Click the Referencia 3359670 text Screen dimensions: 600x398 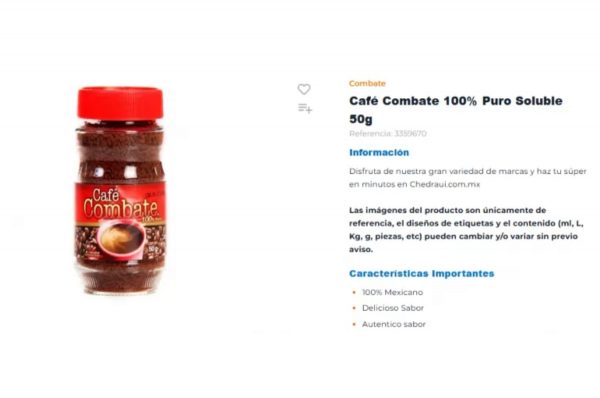pos(388,134)
